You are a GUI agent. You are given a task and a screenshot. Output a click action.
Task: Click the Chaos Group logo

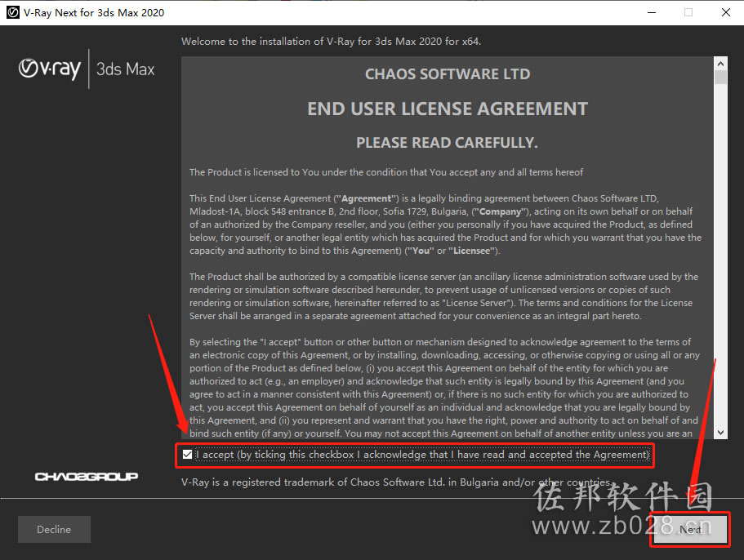pyautogui.click(x=87, y=476)
